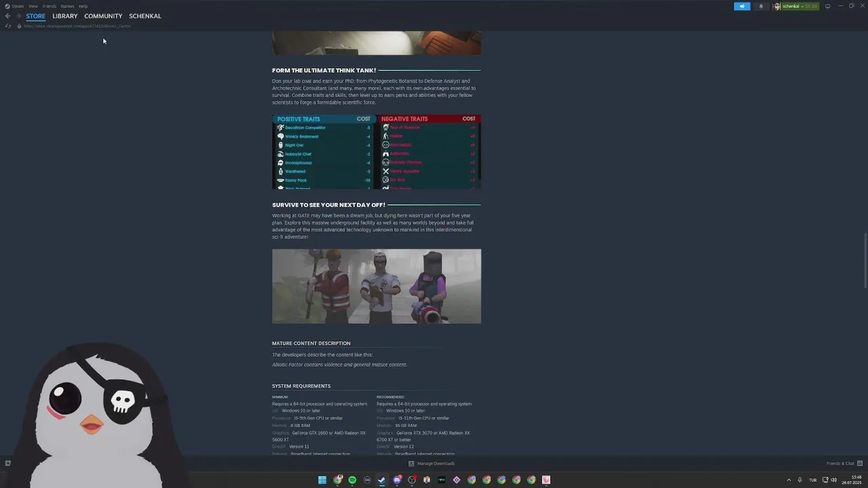868x488 pixels.
Task: Click the browser back arrow in Steam
Action: point(7,16)
